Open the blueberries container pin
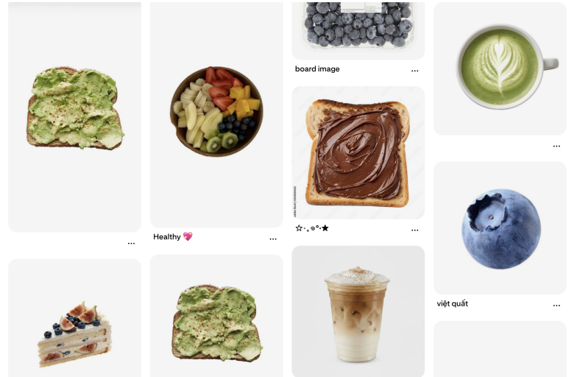The height and width of the screenshot is (377, 588). tap(358, 31)
